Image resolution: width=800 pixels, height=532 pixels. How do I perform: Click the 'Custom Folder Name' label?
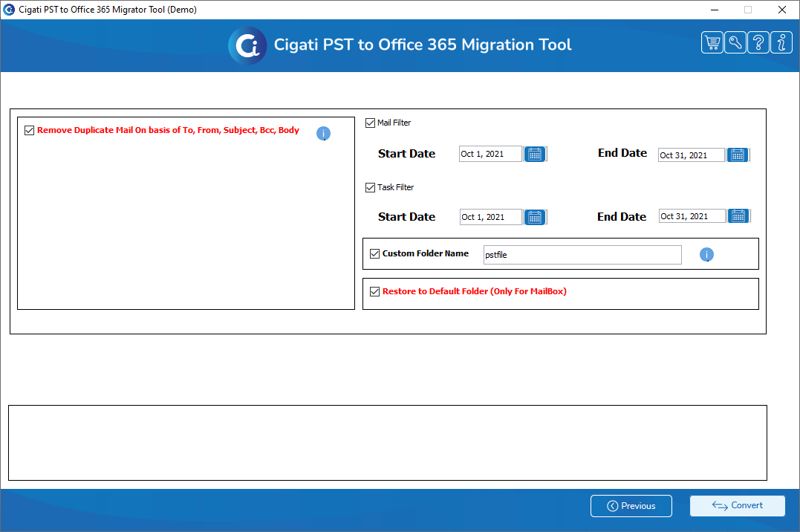426,253
